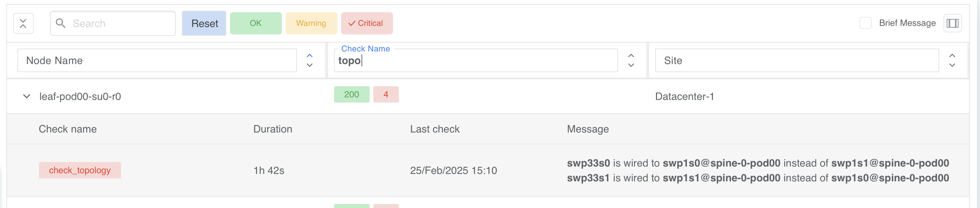
Task: Sort by Site column arrows
Action: tap(952, 60)
